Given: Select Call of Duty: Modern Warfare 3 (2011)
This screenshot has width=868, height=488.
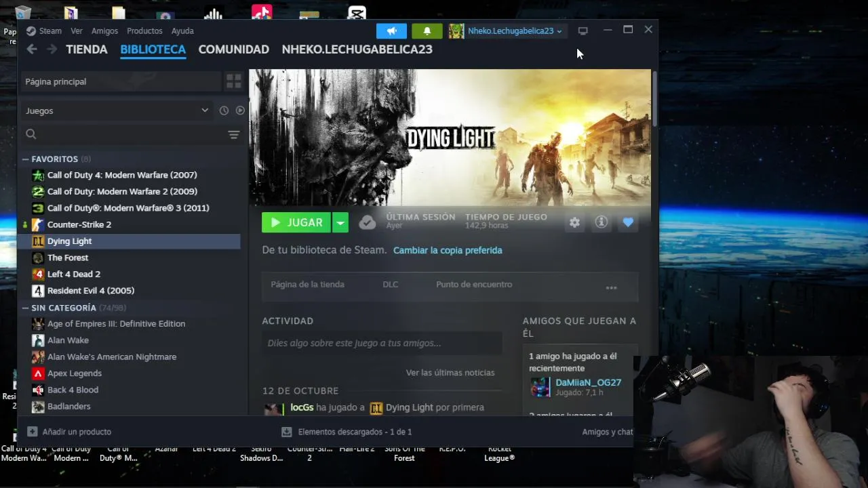Looking at the screenshot, I should tap(129, 208).
